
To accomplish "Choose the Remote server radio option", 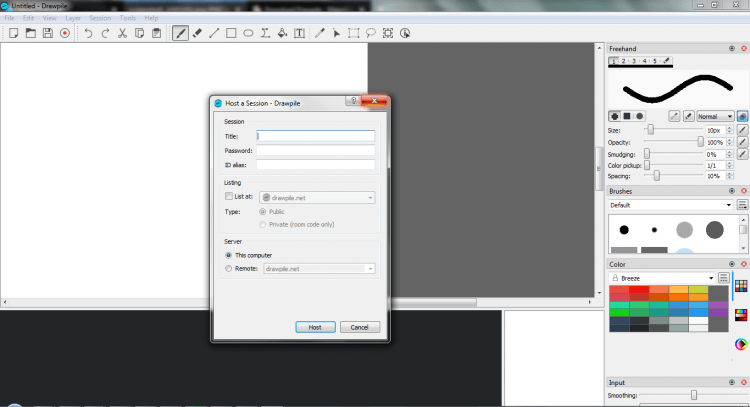I will 229,268.
